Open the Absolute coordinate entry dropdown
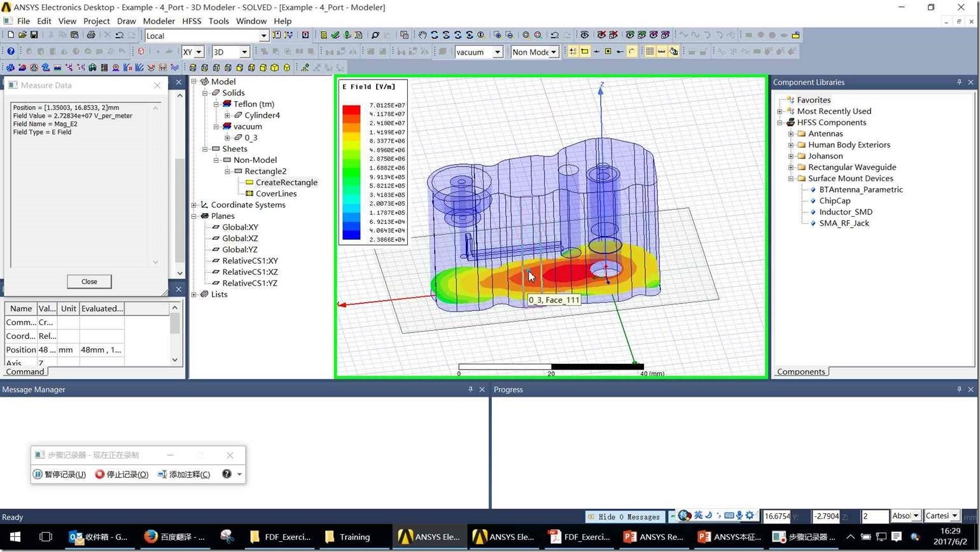The image size is (980, 552). [916, 516]
